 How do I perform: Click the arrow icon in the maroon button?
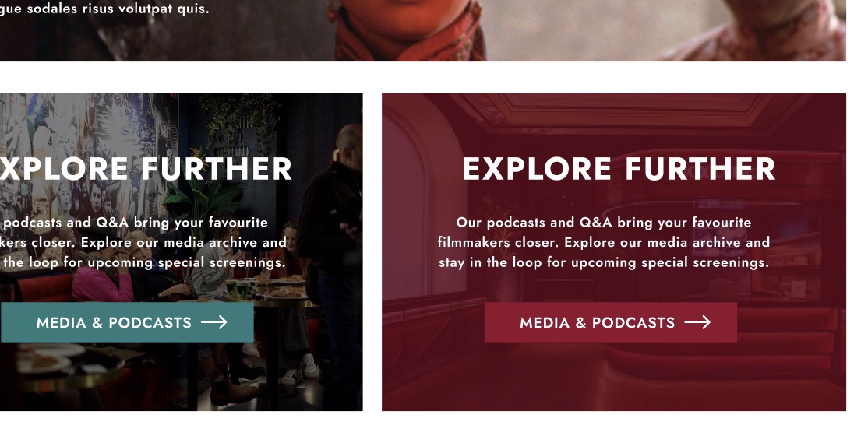697,322
